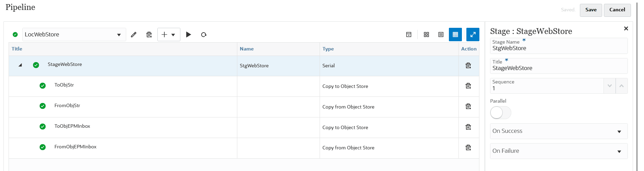This screenshot has width=644, height=171.
Task: Delete the LocWebStore pipeline via toolbar trash icon
Action: point(149,35)
